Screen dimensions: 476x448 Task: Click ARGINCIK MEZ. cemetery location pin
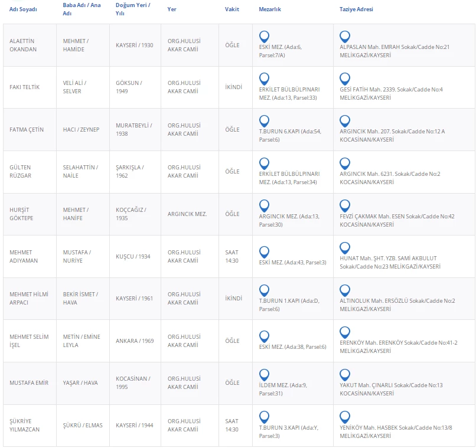click(x=264, y=206)
